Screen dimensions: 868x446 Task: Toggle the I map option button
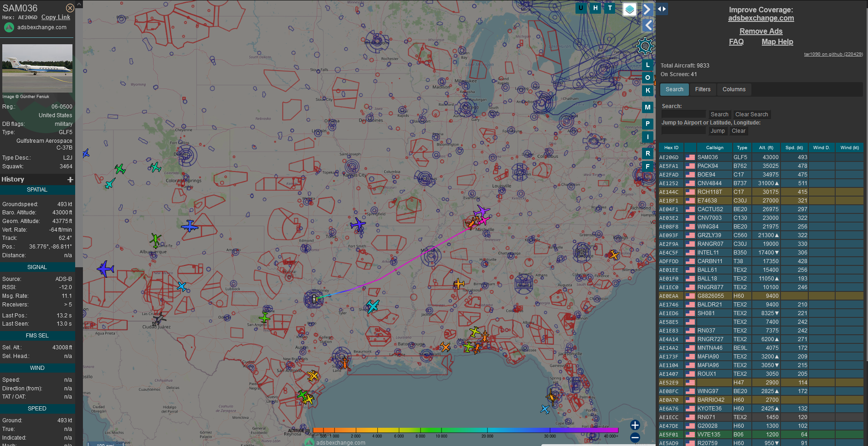tap(648, 137)
